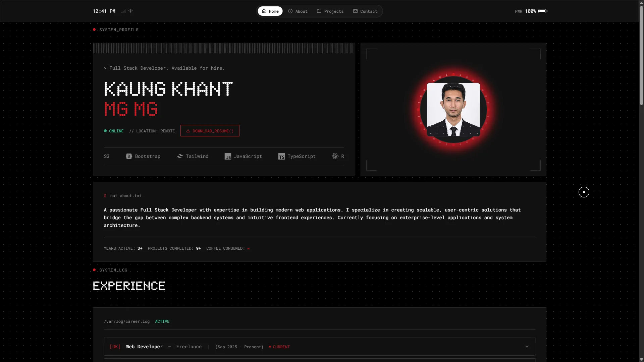Click the ONLINE status indicator
644x362 pixels.
pyautogui.click(x=114, y=131)
